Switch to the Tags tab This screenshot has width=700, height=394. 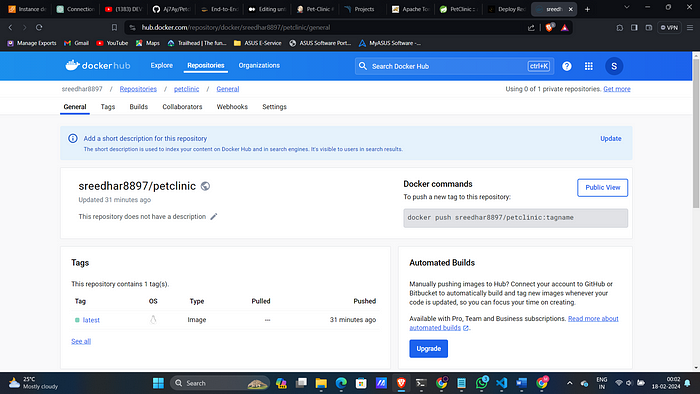(x=108, y=107)
